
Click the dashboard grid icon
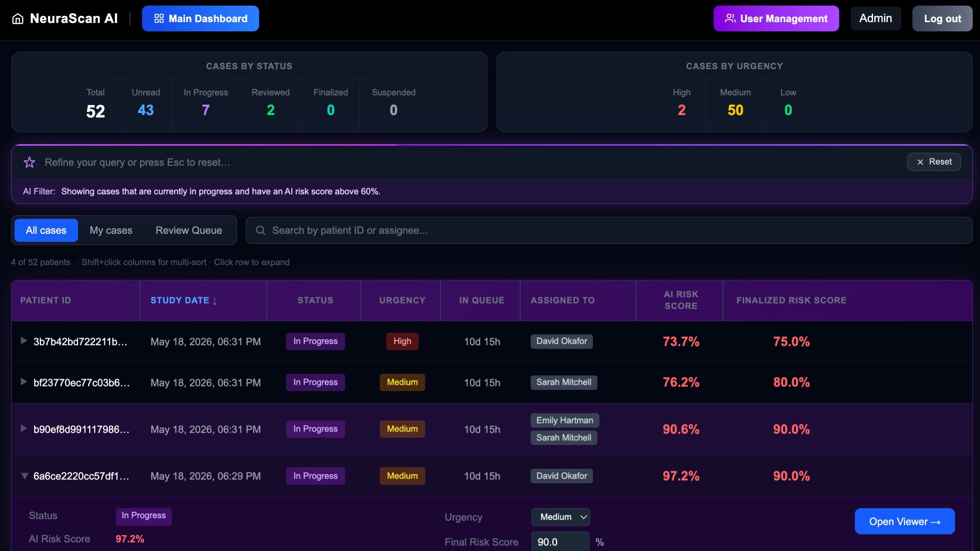(159, 19)
